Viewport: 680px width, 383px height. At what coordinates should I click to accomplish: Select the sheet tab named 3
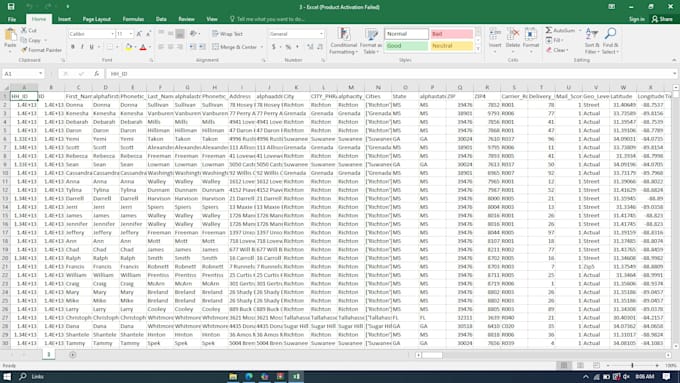49,354
